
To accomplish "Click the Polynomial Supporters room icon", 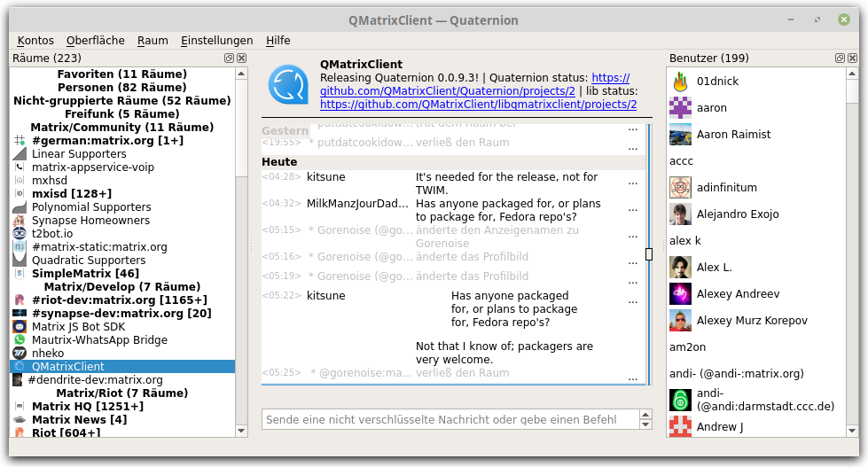I will [20, 207].
